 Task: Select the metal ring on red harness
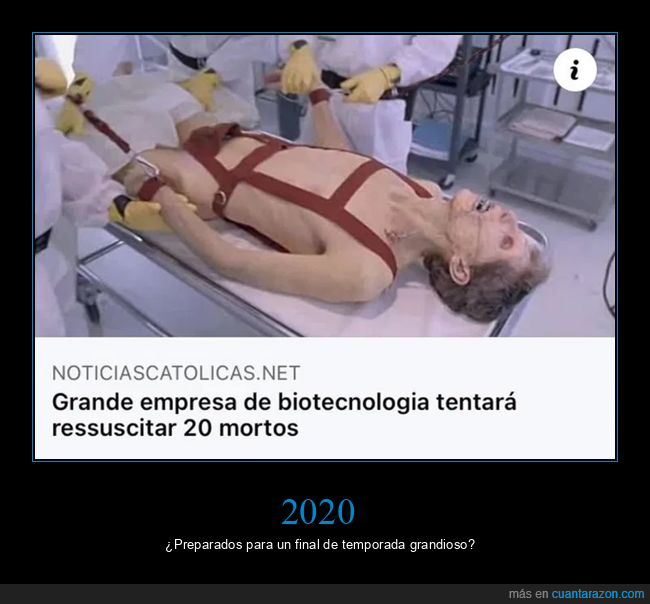coord(220,200)
